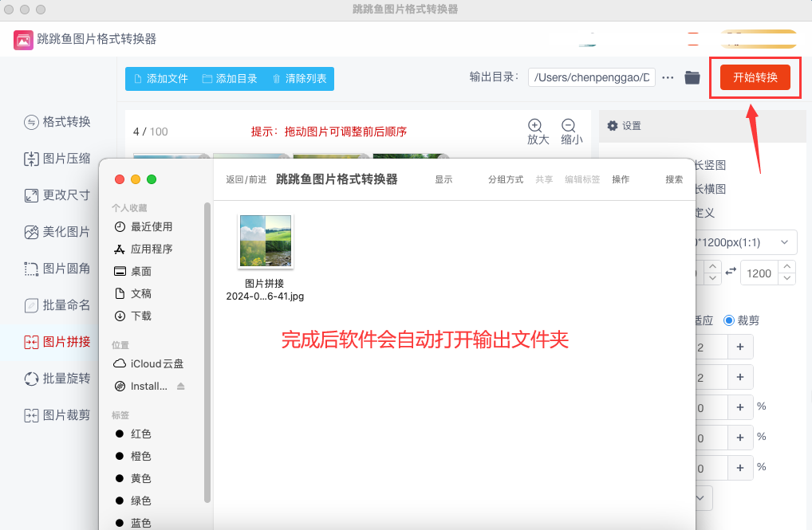812x530 pixels.
Task: Select the 裁剪 radio button
Action: 729,320
